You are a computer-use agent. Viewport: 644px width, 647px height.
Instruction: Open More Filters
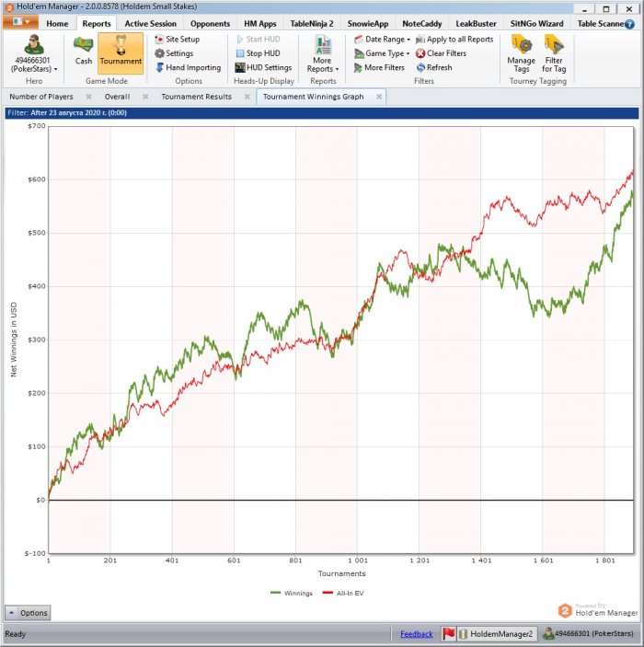coord(380,68)
